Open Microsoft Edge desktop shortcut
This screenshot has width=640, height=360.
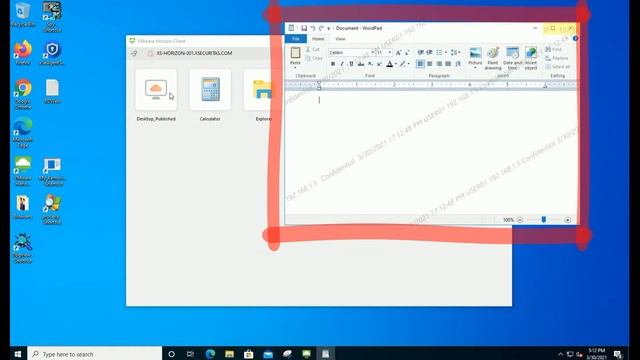(23, 132)
